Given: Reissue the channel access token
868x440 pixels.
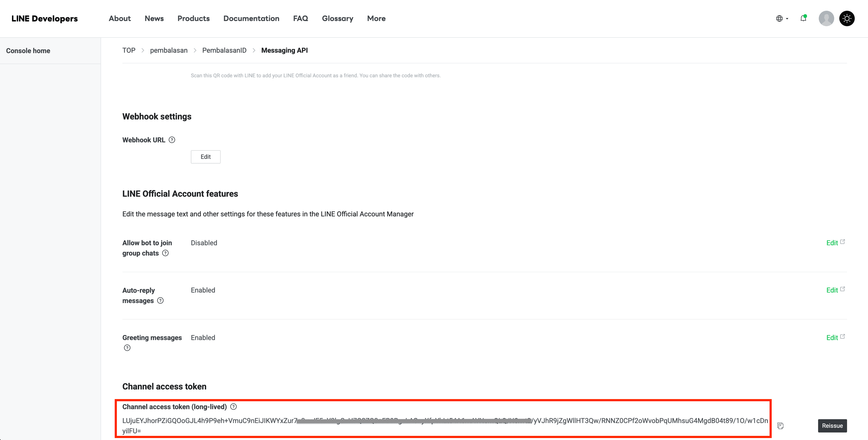Looking at the screenshot, I should click(x=832, y=426).
